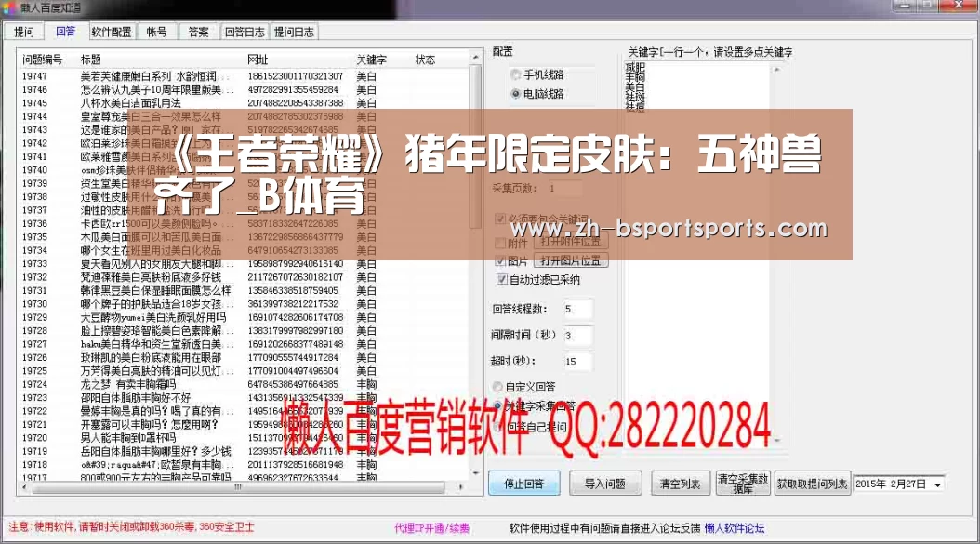Open the 软件配置 tab
Viewport: 980px width, 544px height.
click(x=112, y=32)
